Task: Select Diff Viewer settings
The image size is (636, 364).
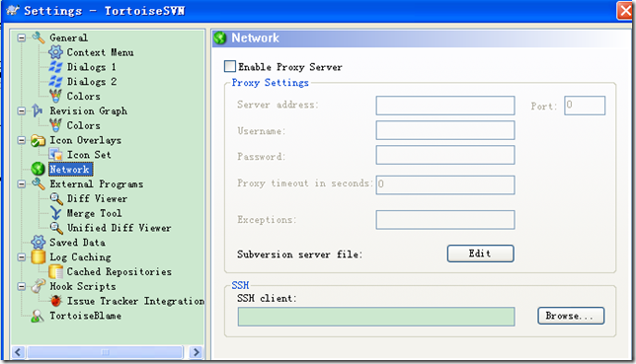Action: click(x=97, y=198)
